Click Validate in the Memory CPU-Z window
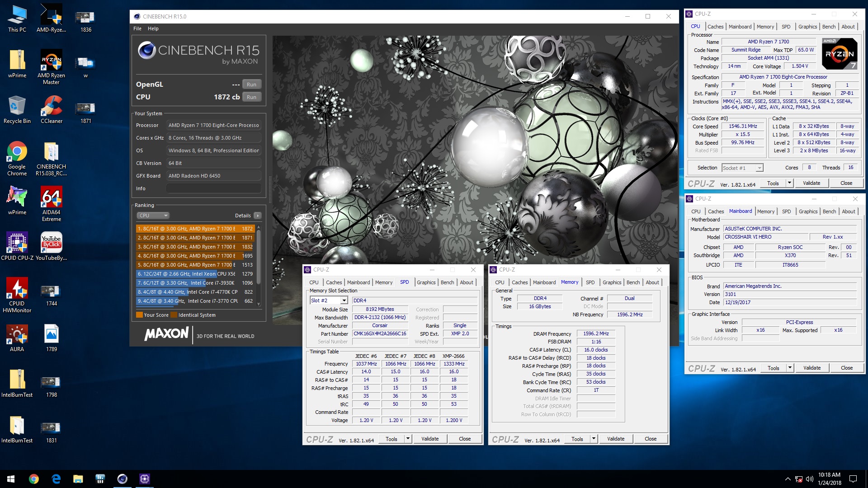This screenshot has height=488, width=868. point(616,439)
